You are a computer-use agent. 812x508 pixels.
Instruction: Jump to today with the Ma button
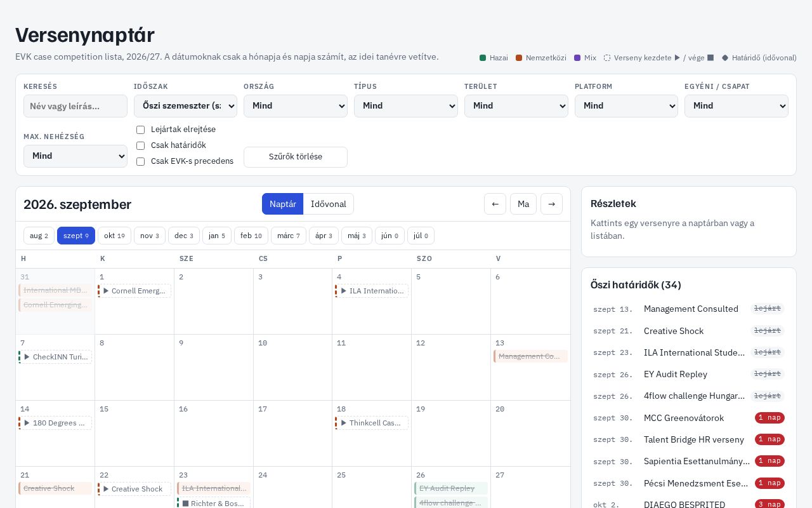pyautogui.click(x=523, y=204)
